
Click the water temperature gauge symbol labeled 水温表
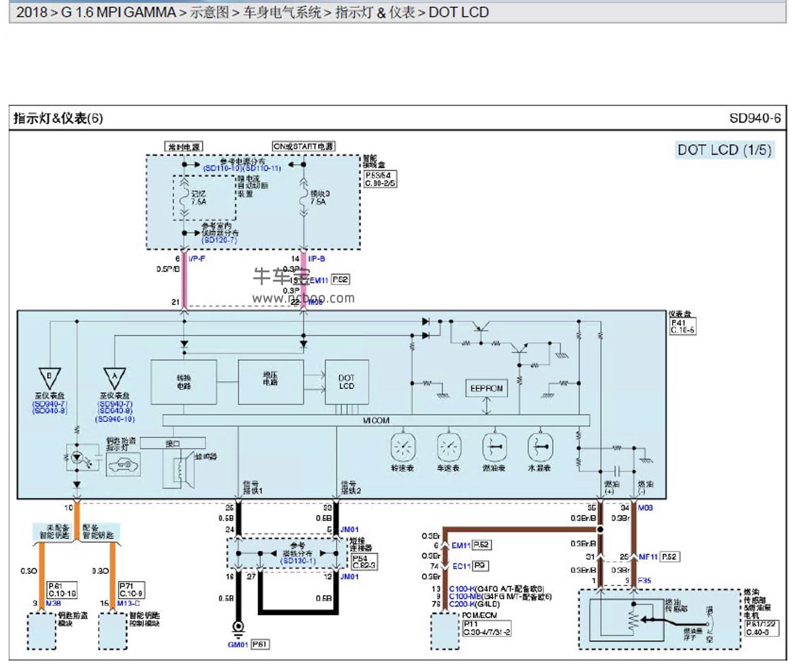click(x=540, y=447)
